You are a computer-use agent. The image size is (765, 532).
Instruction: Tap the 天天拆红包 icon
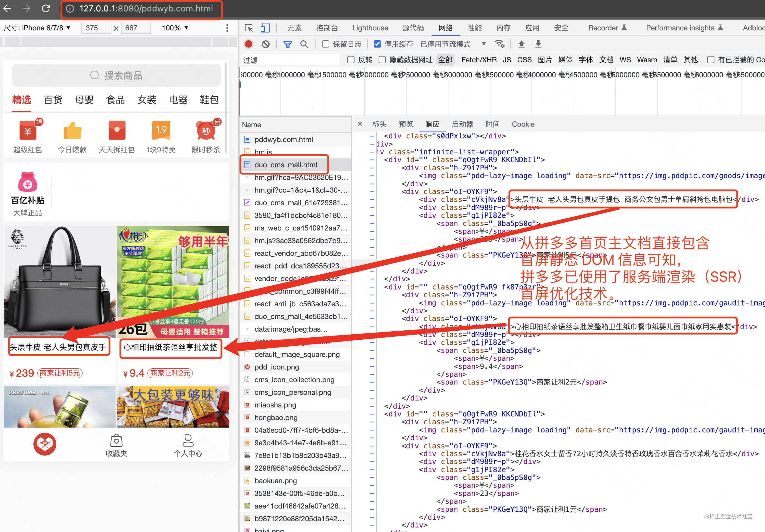pyautogui.click(x=117, y=131)
